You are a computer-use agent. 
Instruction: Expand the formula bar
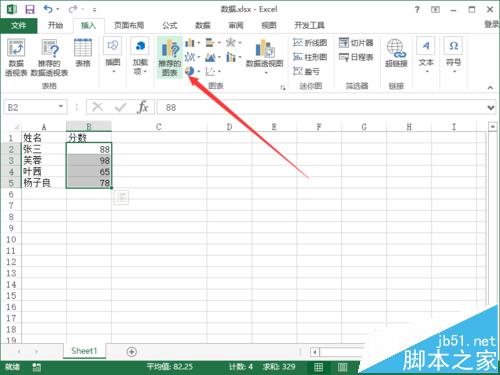coord(490,108)
